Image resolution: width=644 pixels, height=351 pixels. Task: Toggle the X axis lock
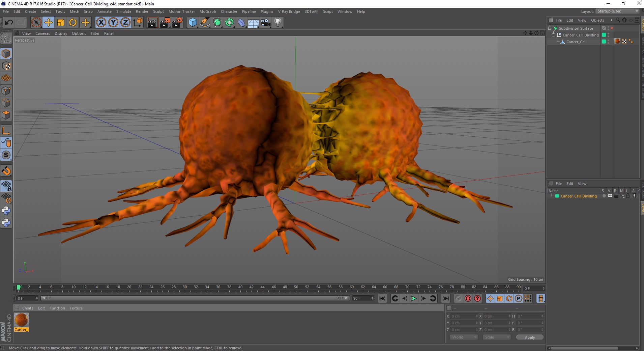[101, 23]
